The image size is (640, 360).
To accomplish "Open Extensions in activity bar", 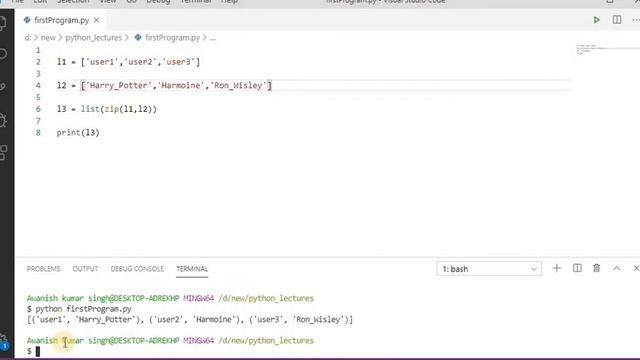I will [3, 153].
